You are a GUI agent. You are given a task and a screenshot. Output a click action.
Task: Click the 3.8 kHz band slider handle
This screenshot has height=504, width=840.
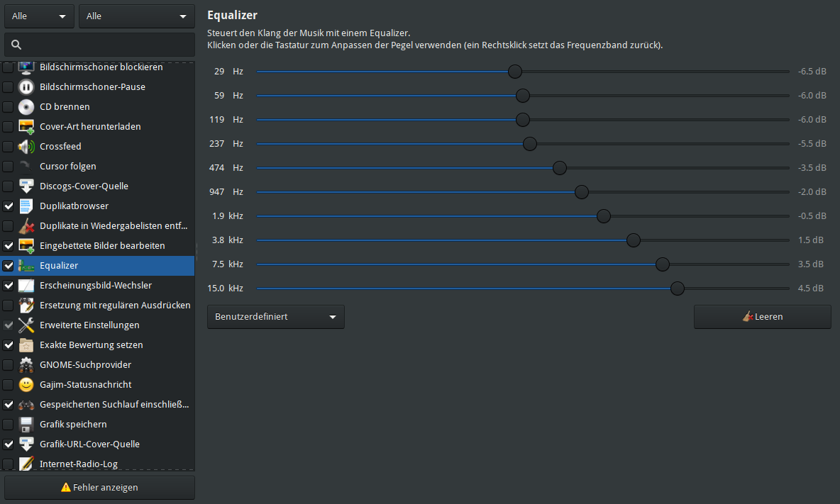(x=634, y=240)
